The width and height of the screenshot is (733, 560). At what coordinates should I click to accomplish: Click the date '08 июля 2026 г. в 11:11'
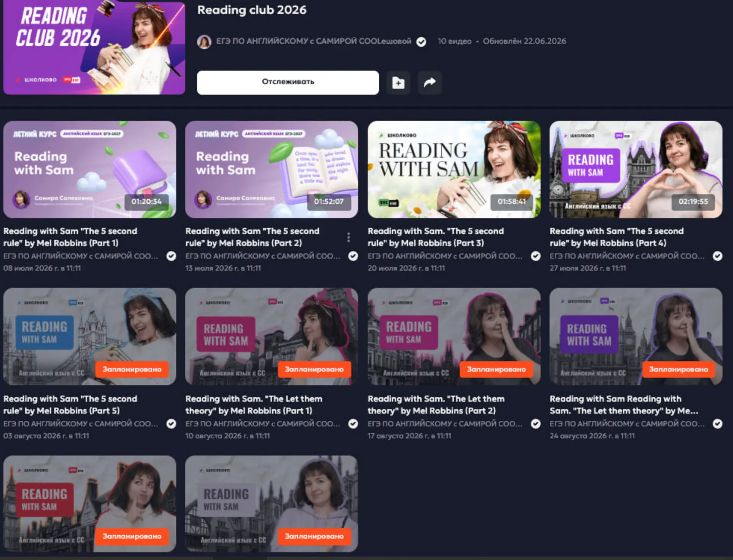(x=42, y=268)
